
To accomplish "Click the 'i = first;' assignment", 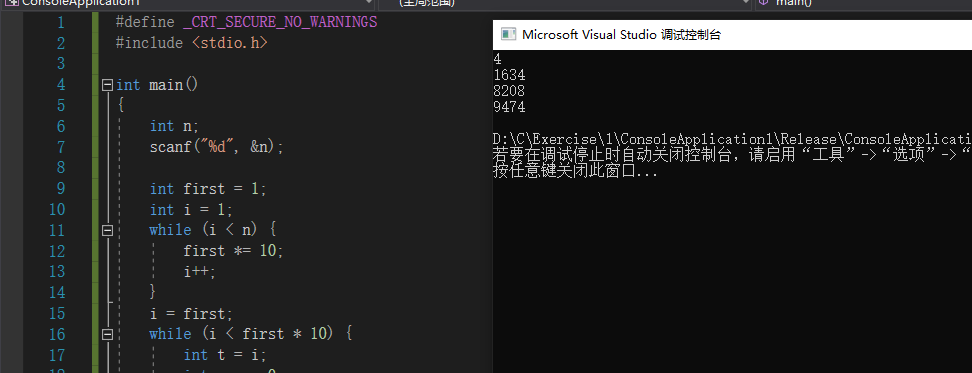I will (x=191, y=313).
